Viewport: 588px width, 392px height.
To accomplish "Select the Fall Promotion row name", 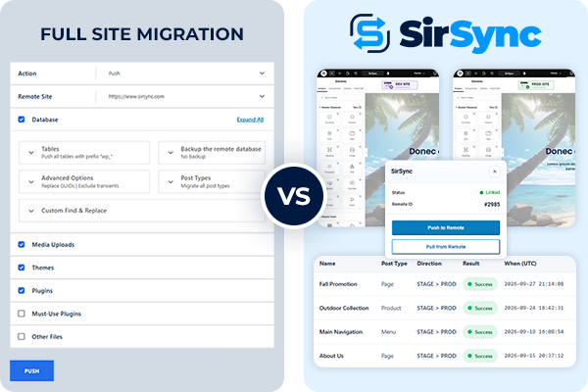I will [338, 284].
